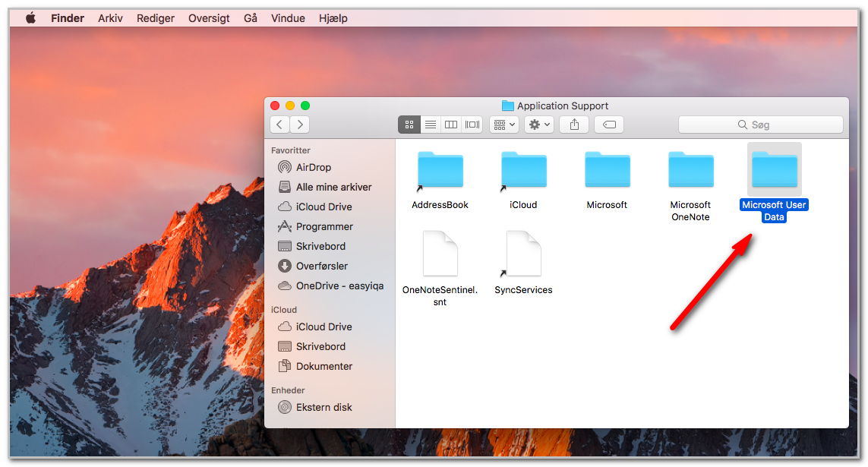Select the Microsoft OneNote folder
This screenshot has height=467, width=868.
pyautogui.click(x=690, y=186)
